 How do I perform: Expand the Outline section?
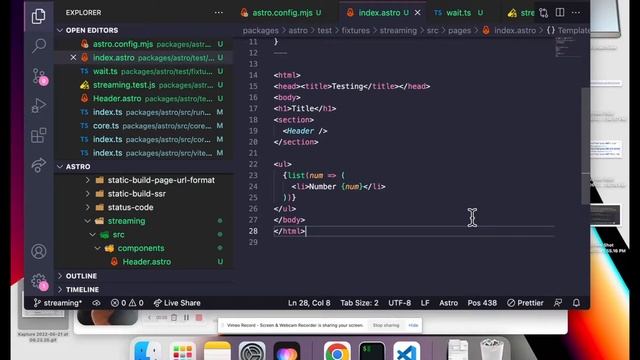click(81, 276)
